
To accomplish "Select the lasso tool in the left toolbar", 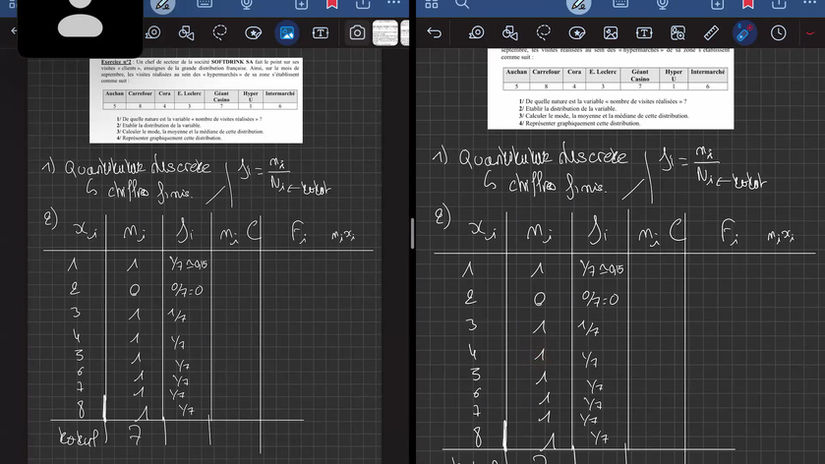I will pos(220,33).
